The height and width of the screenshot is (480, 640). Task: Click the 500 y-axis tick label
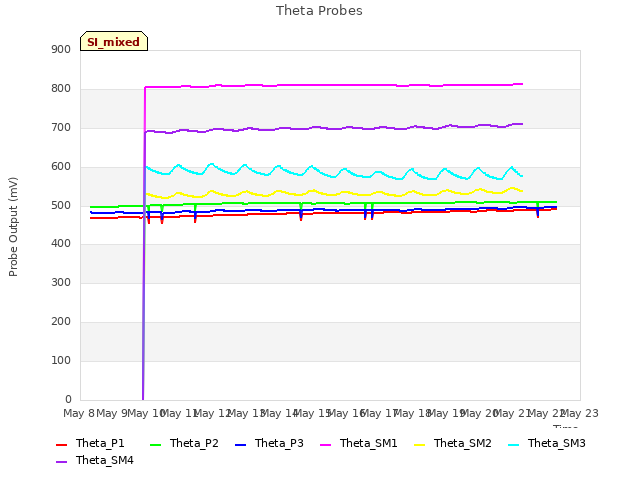pyautogui.click(x=61, y=205)
